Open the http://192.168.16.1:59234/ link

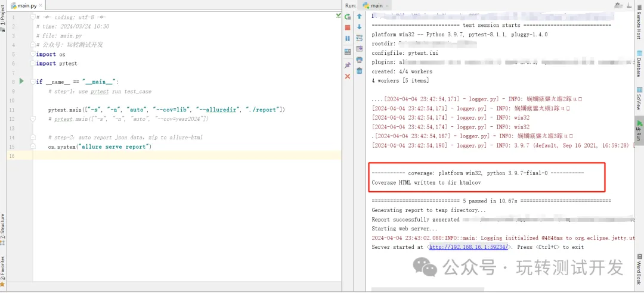coord(469,247)
